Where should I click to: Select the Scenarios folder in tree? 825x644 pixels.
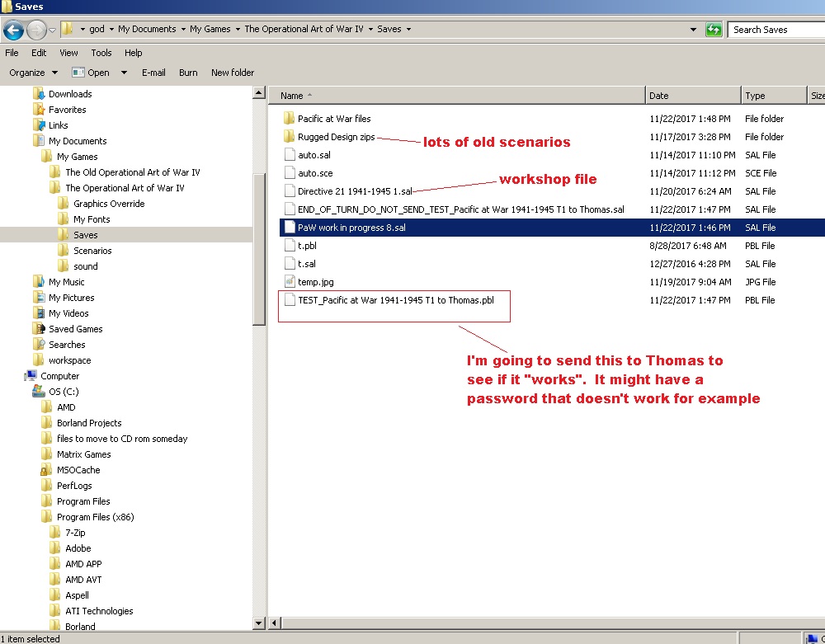(92, 251)
